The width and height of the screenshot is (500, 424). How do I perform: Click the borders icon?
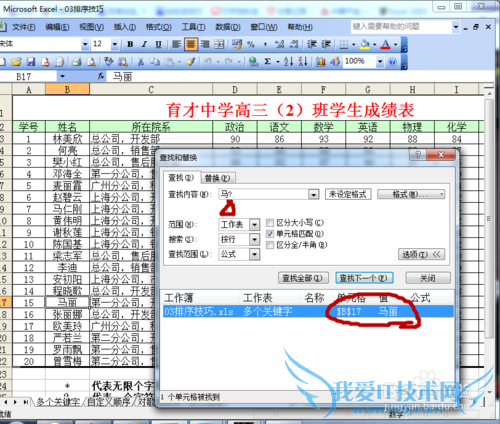click(344, 44)
